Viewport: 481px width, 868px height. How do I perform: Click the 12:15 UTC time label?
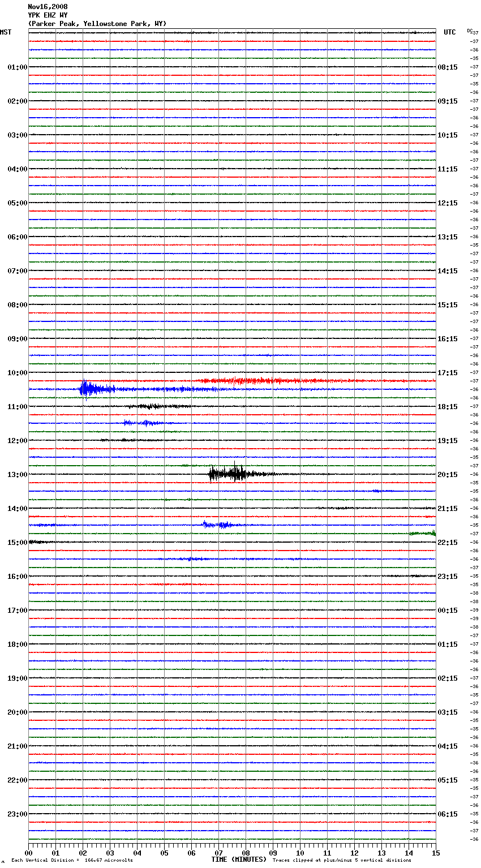pyautogui.click(x=448, y=203)
